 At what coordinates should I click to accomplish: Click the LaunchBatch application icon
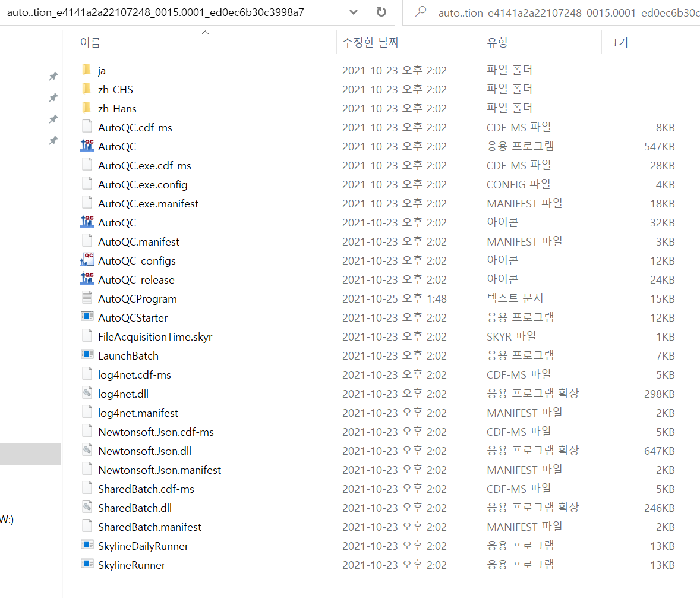(x=87, y=355)
